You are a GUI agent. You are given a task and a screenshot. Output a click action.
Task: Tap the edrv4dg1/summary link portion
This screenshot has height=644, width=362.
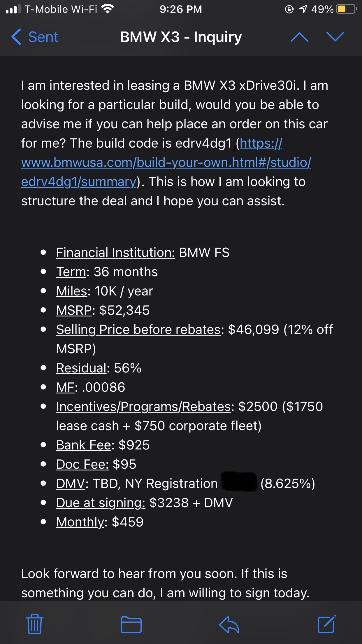(x=79, y=182)
